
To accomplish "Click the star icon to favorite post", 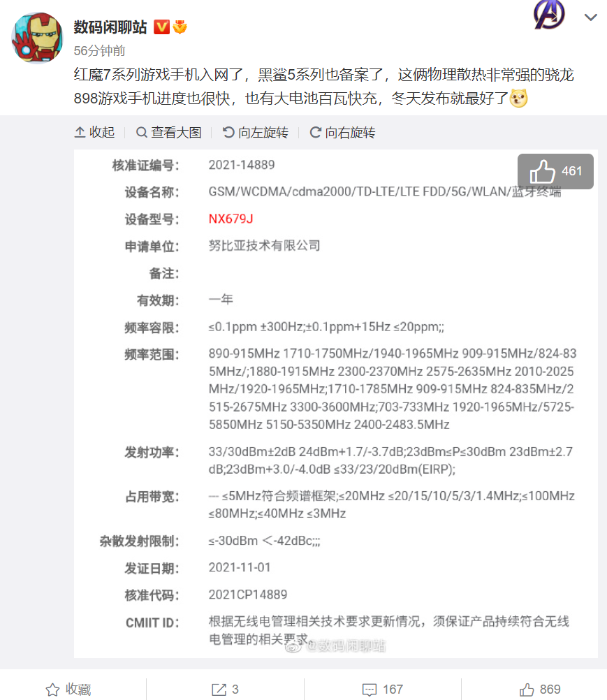I will point(52,690).
